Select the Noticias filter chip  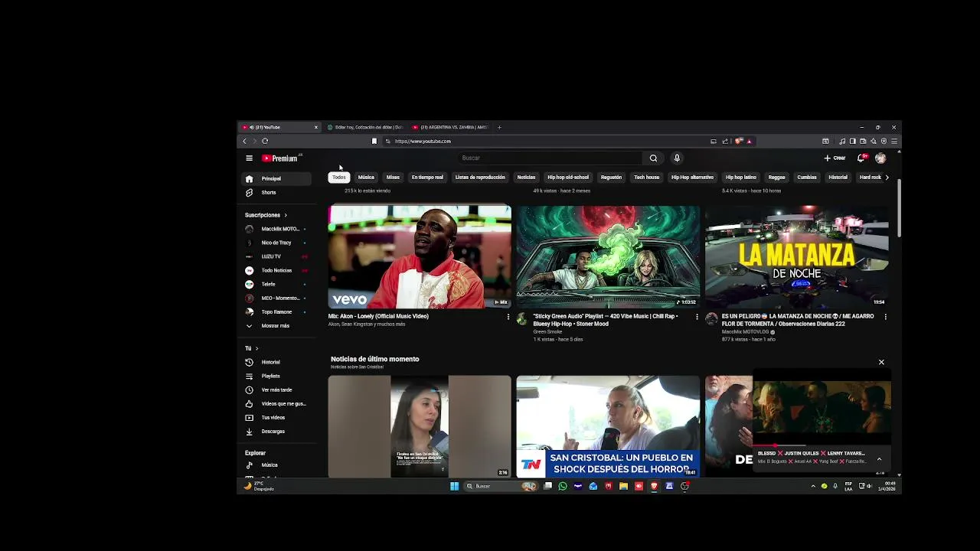[x=526, y=178]
